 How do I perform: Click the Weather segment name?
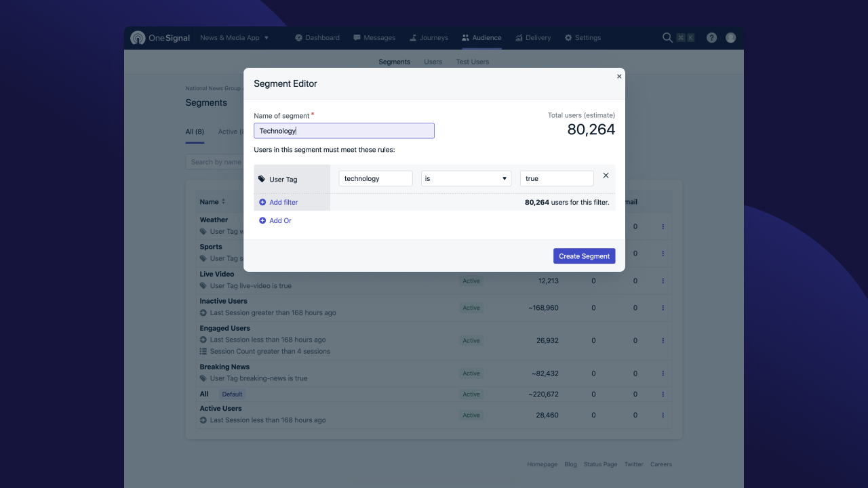click(214, 220)
